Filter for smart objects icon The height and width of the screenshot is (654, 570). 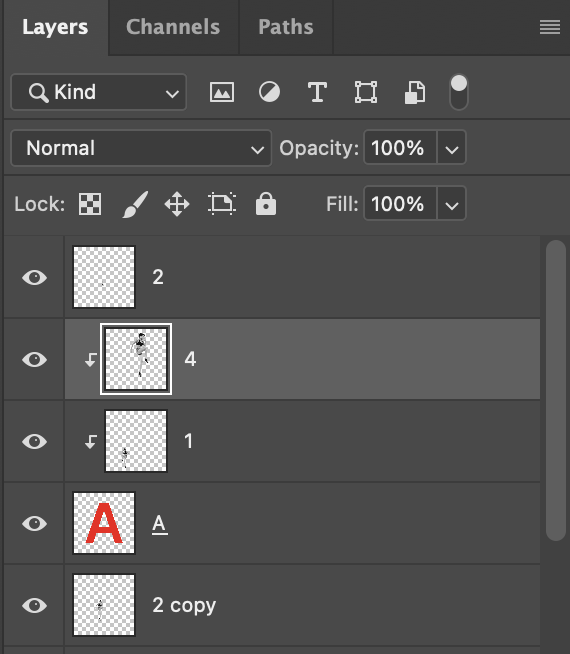point(414,92)
